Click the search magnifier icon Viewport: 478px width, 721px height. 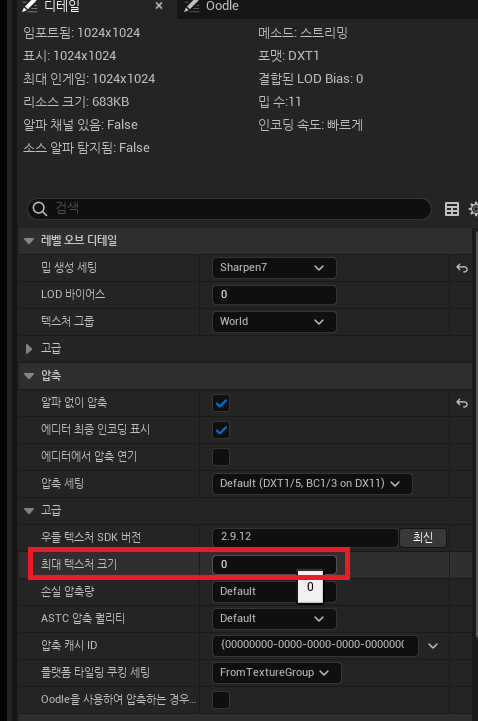click(x=40, y=209)
